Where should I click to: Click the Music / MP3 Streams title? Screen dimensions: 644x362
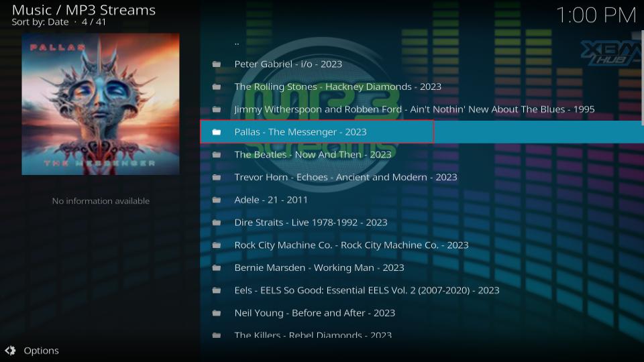pyautogui.click(x=84, y=9)
